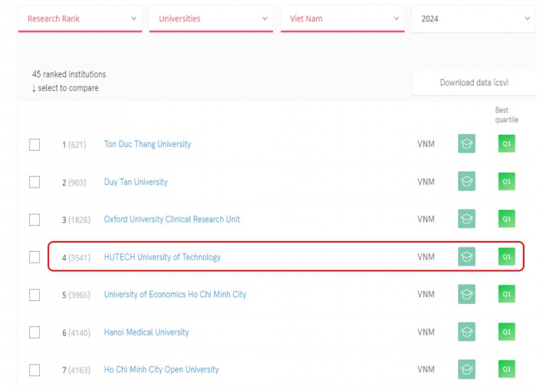Viewport: 546px width, 392px height.
Task: Open the 2024 year dropdown
Action: pyautogui.click(x=473, y=19)
